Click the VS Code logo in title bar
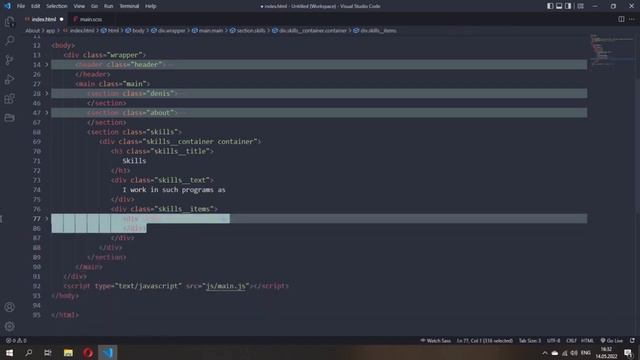This screenshot has height=360, width=640. [x=7, y=6]
